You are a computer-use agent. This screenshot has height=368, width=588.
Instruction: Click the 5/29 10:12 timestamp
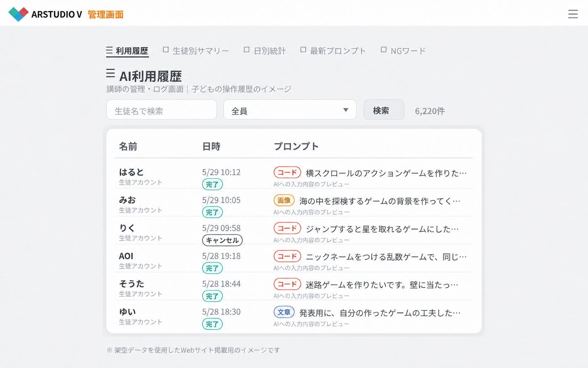[221, 172]
